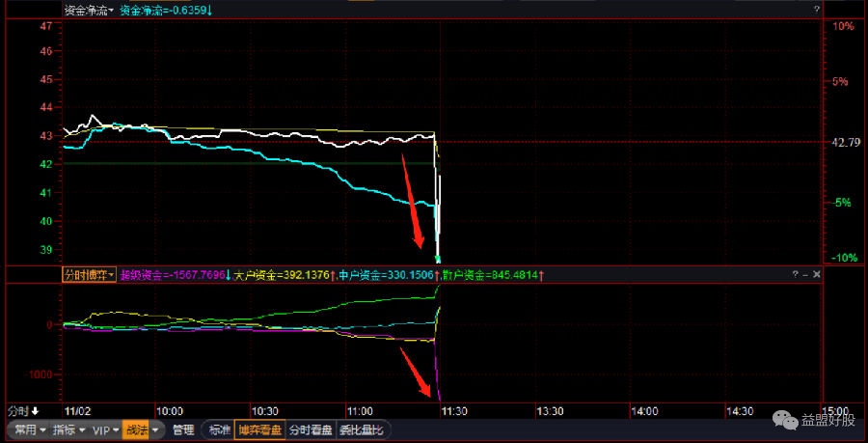The image size is (868, 443).
Task: Switch to the 标准 view tab
Action: pyautogui.click(x=220, y=429)
